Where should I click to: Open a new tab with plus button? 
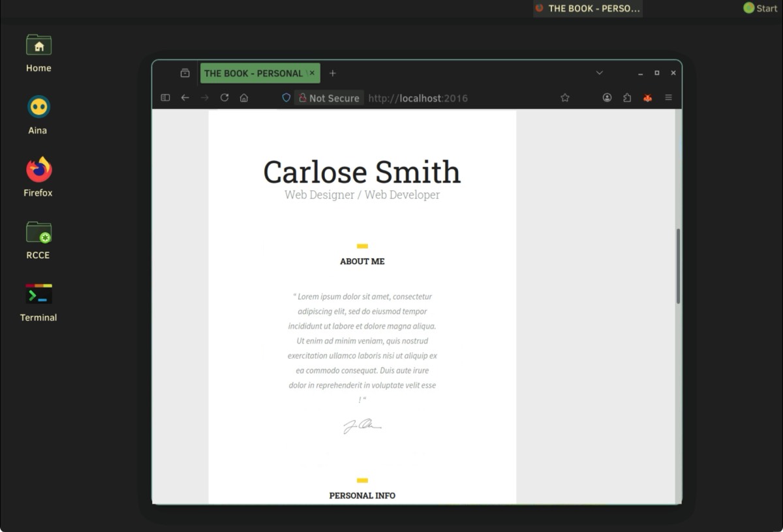[x=333, y=73]
